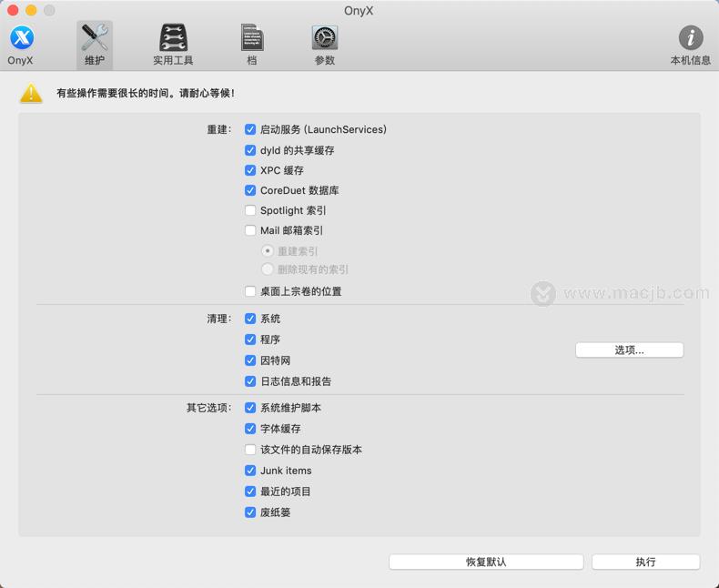Disable 因特网 cleaning checkbox
Image resolution: width=719 pixels, height=588 pixels.
pos(250,360)
